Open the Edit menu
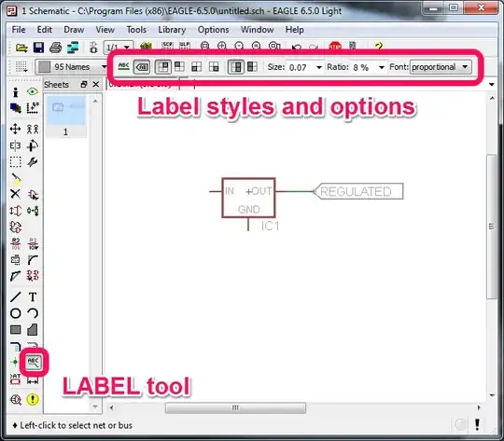The image size is (504, 441). tap(45, 30)
